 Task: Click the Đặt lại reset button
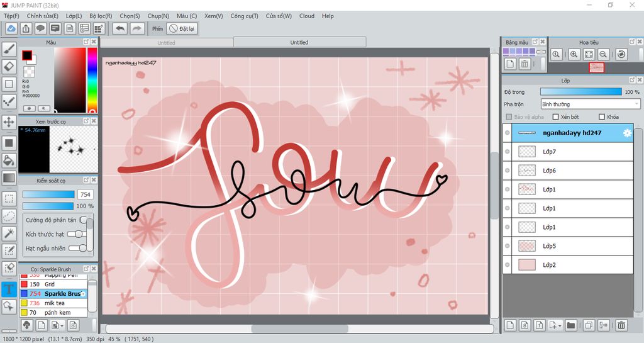pos(182,29)
